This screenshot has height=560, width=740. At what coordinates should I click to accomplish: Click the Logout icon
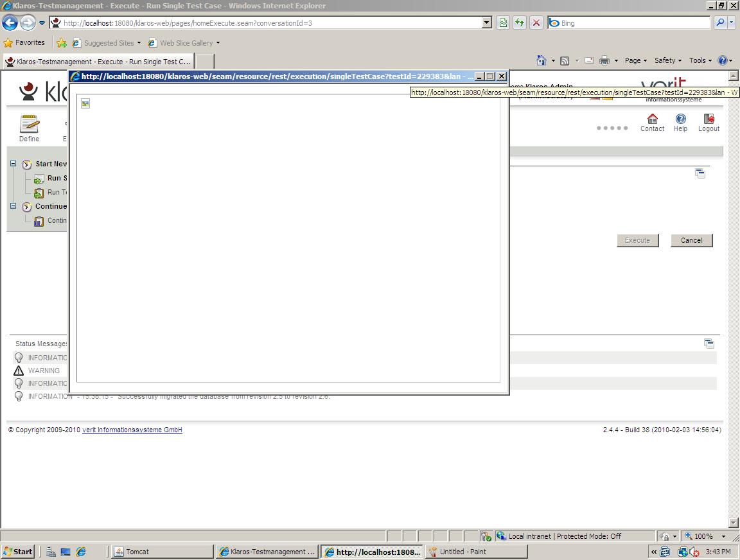(x=709, y=119)
